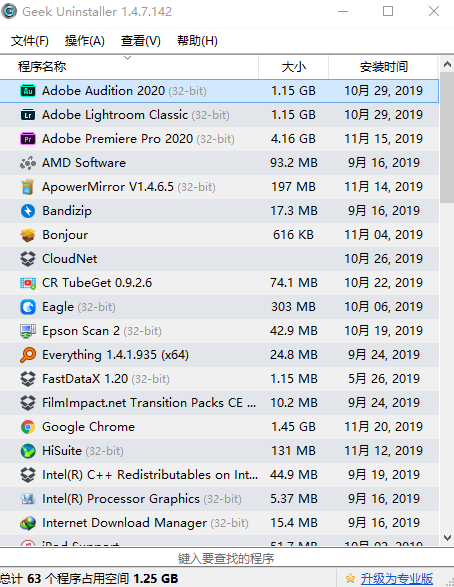Select ApowerMirror V1.4.6.5 entry name
Viewport: 454px width, 587px height.
click(108, 187)
